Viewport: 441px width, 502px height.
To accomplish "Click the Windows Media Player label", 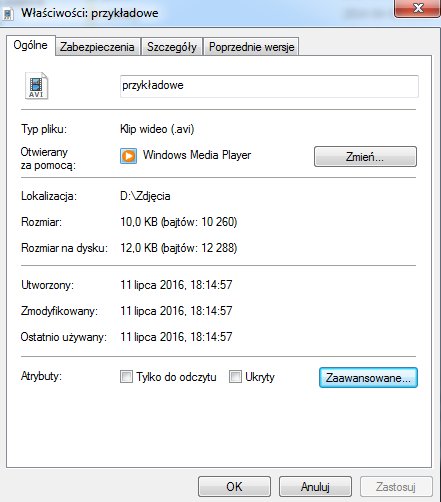I will tap(197, 155).
